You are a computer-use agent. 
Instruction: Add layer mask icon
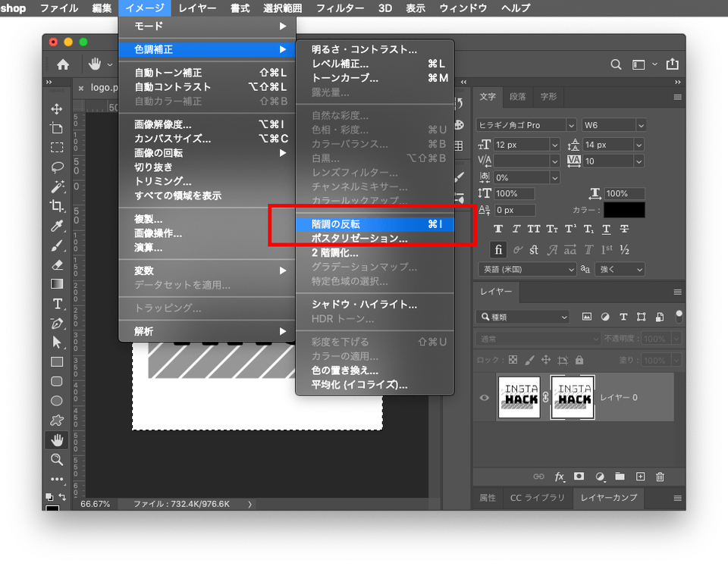point(579,477)
